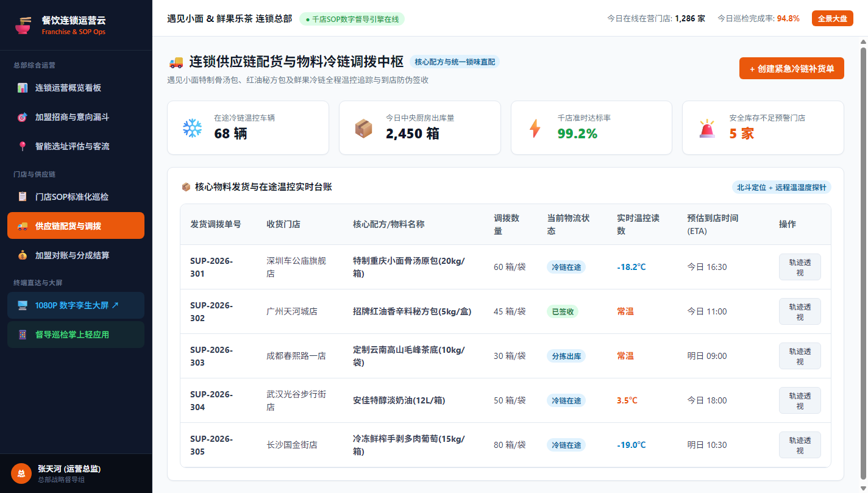Screen dimensions: 868x493
Task: Click the -18.2°C temperature reading
Action: [x=631, y=267]
